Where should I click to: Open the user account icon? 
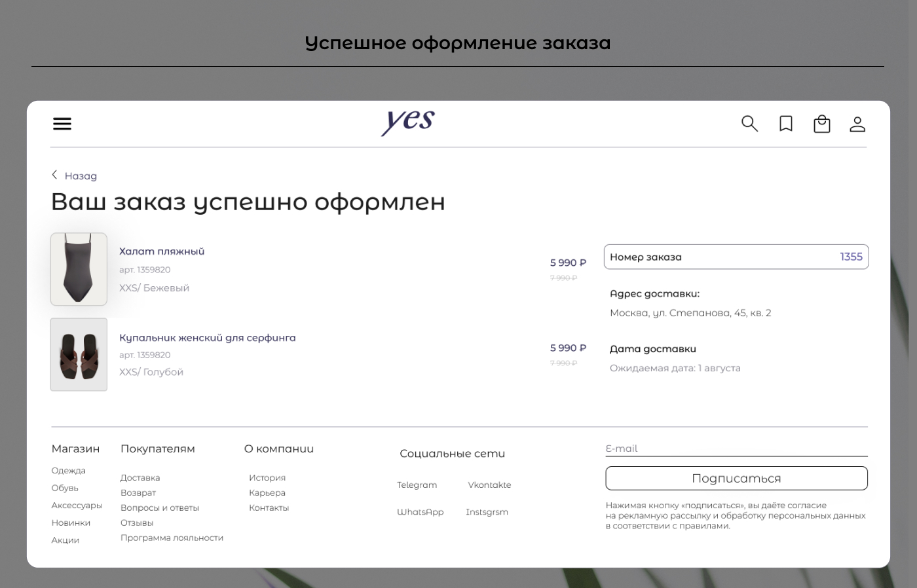(x=857, y=124)
